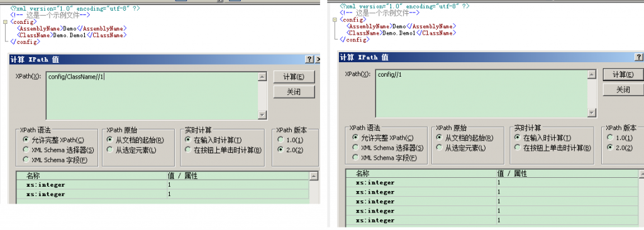The width and height of the screenshot is (644, 230).
Task: Select 从文档的起始(R) in config//1 dialog
Action: (465, 138)
